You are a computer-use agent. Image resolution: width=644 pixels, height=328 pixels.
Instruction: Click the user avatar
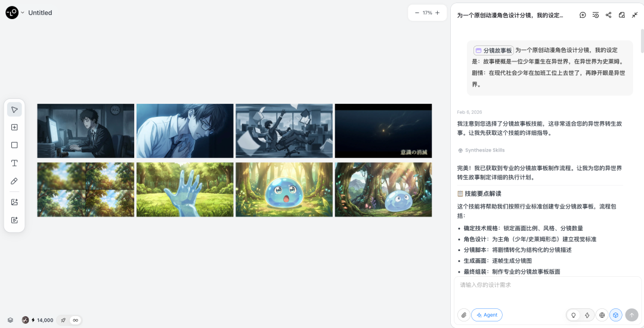26,320
